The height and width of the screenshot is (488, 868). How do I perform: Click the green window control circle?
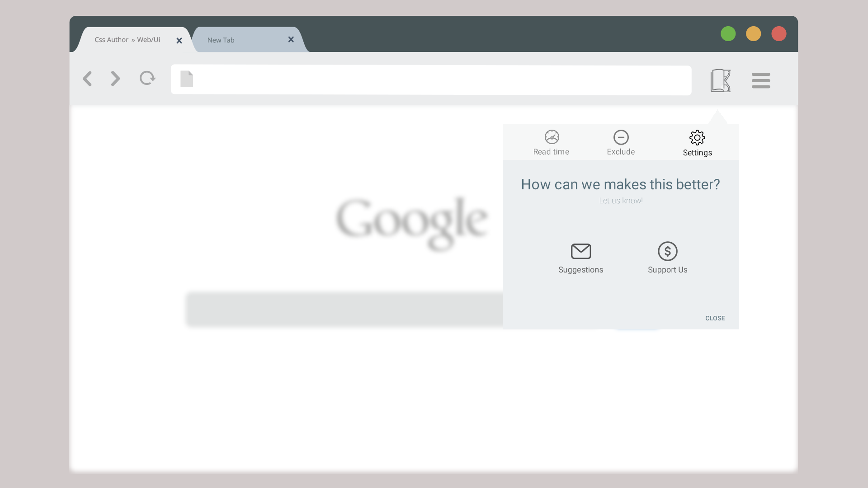coord(728,34)
